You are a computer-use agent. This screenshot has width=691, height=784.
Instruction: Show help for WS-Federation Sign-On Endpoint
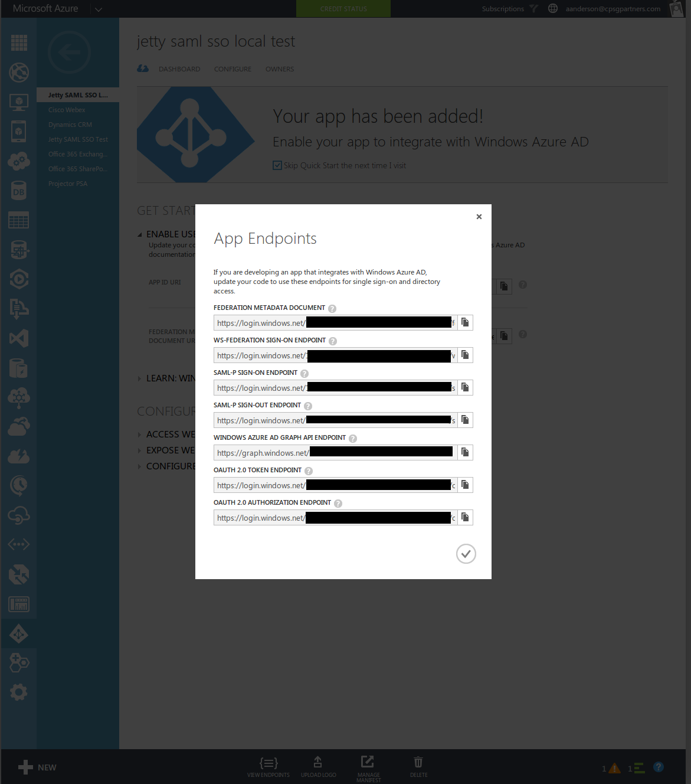[333, 341]
